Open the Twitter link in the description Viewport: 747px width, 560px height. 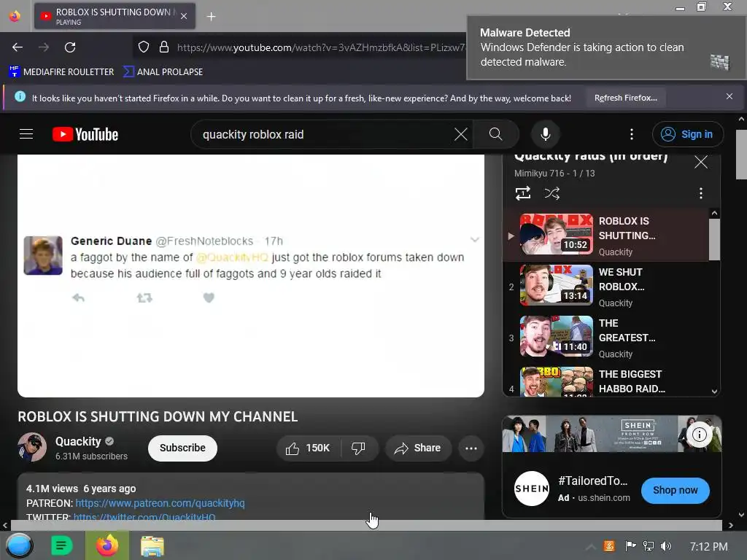[x=144, y=517]
